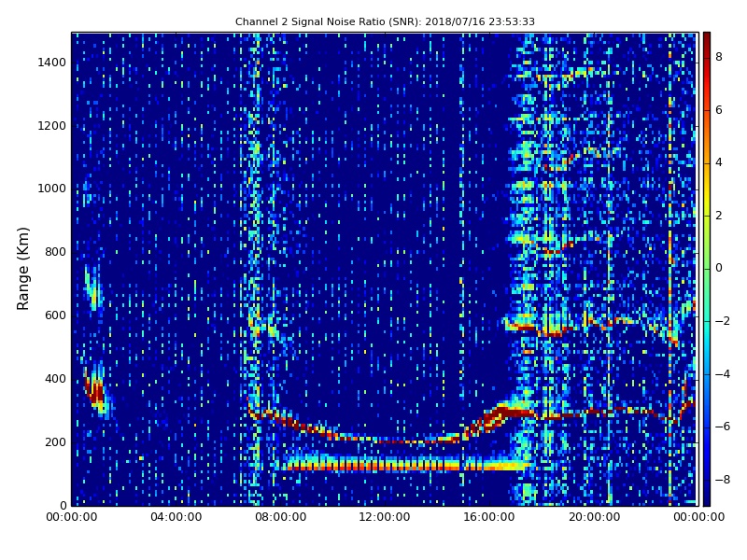Screen dimensions: 747x560
Task: Click the colorbar label −4
Action: 723,374
